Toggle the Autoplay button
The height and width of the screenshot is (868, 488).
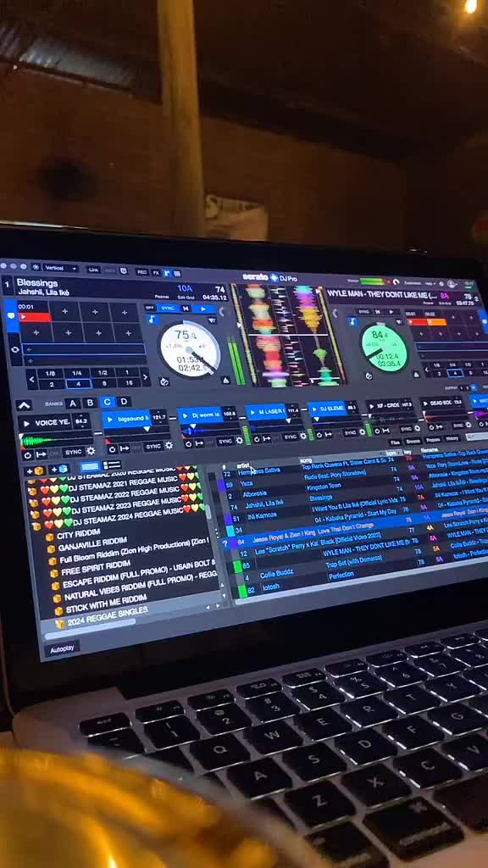(63, 648)
